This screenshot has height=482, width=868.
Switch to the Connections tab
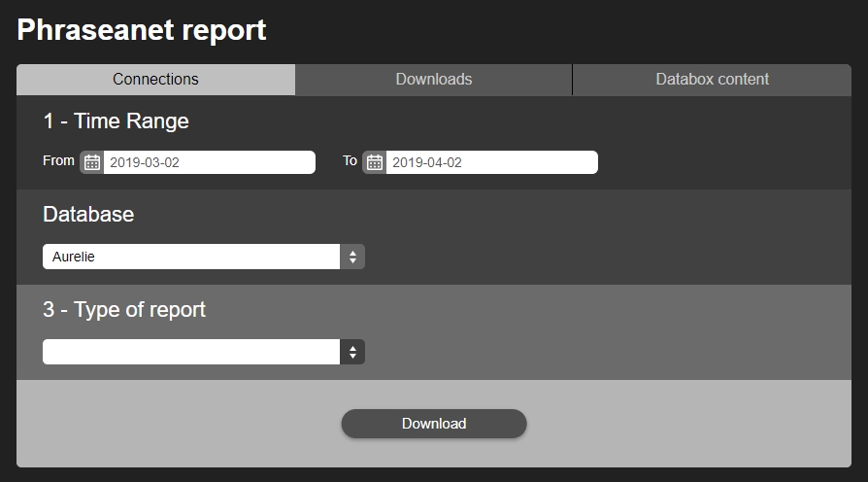tap(155, 80)
